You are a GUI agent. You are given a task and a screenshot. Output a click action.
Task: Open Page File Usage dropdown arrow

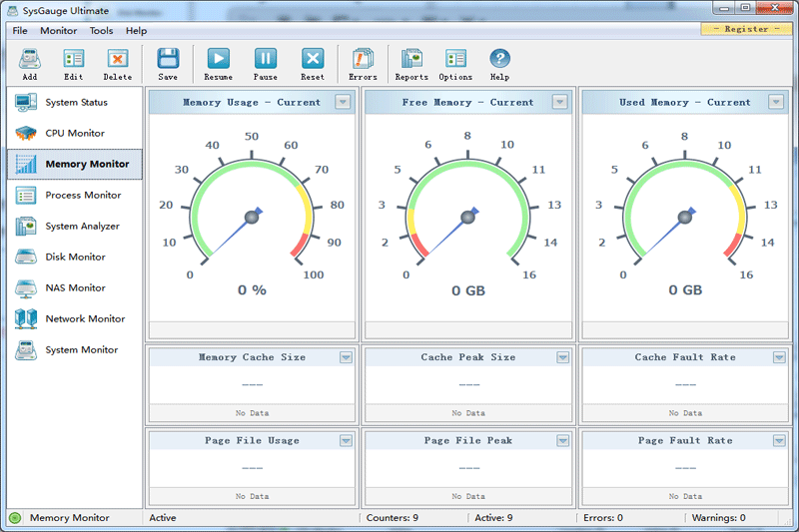(x=346, y=440)
